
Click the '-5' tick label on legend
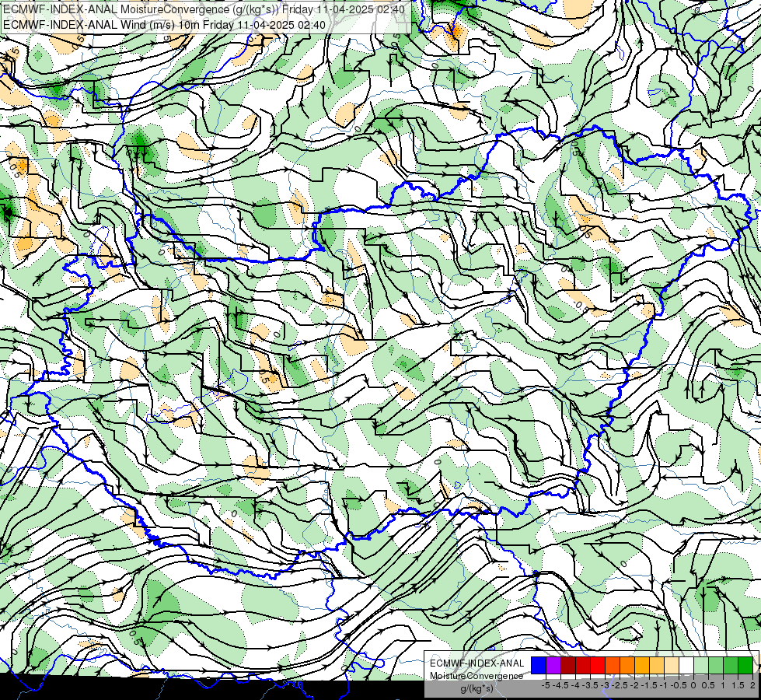(x=546, y=685)
